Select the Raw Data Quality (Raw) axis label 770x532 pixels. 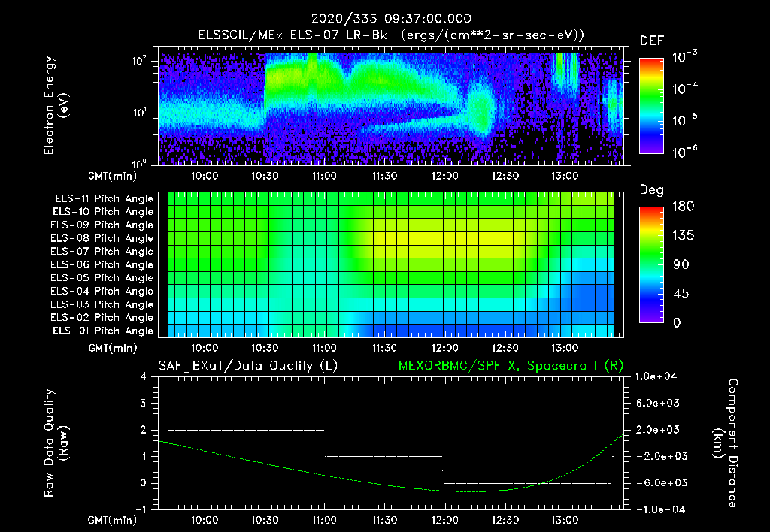coord(56,443)
